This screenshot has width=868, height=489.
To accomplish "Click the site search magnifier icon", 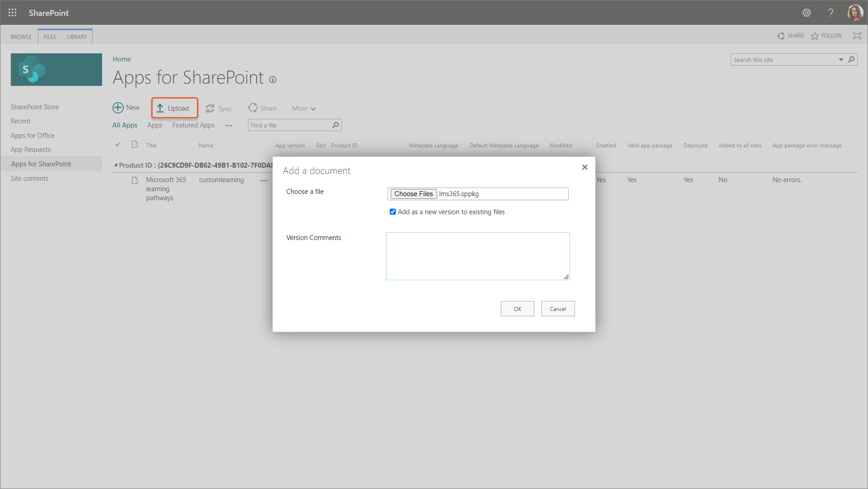I will coord(851,59).
